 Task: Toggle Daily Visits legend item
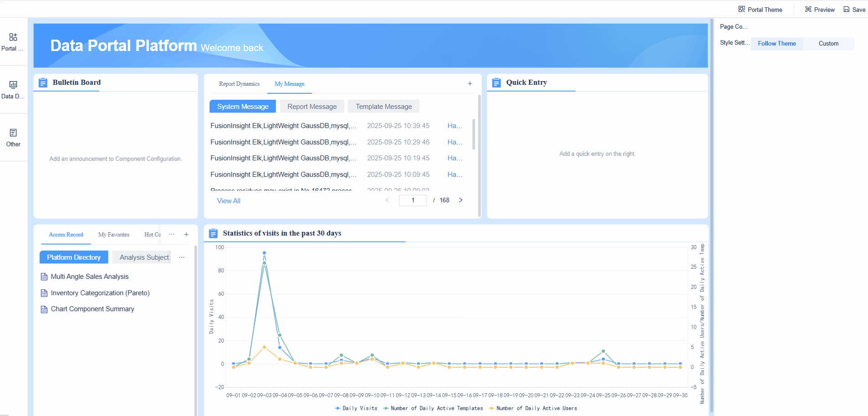click(x=356, y=408)
